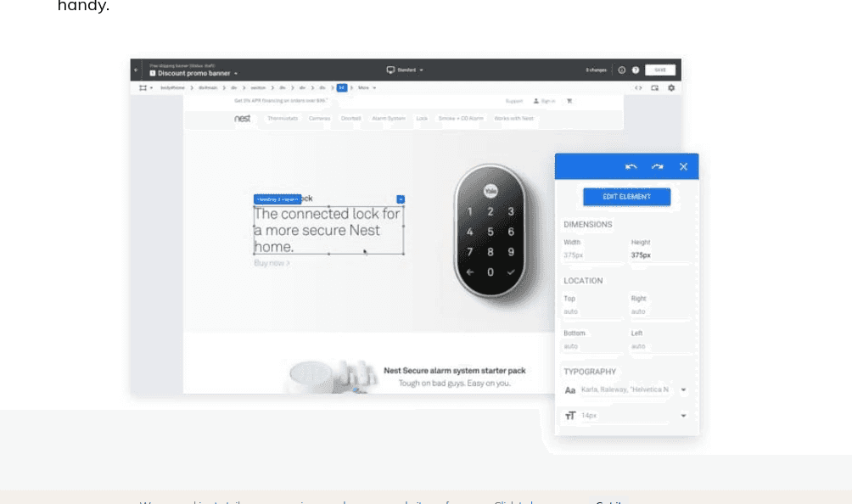Open the settings gear icon
Viewport: 852px width, 504px height.
click(x=671, y=88)
